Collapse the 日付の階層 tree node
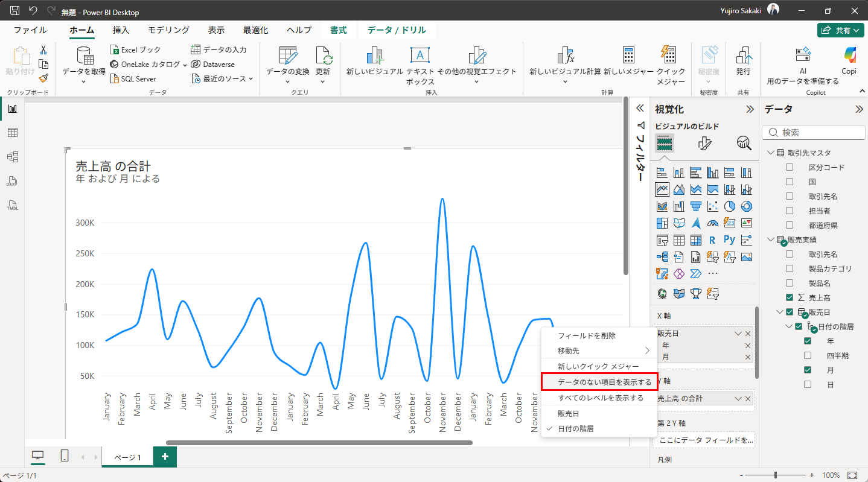This screenshot has height=482, width=868. [x=789, y=326]
